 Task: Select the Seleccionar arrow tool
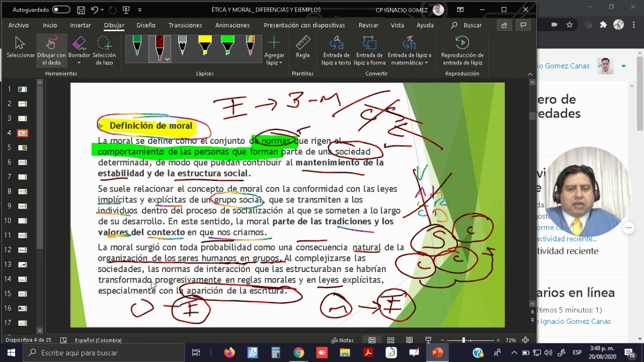coord(20,48)
